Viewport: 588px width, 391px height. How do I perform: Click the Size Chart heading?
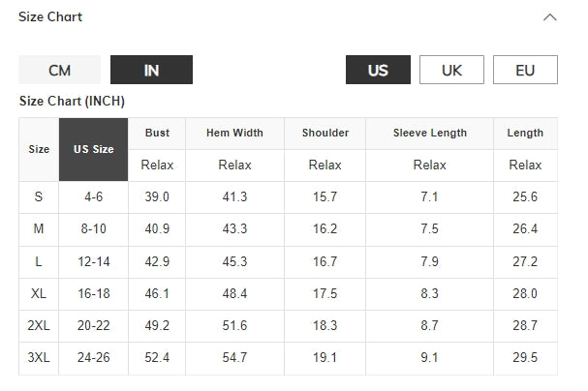[50, 17]
